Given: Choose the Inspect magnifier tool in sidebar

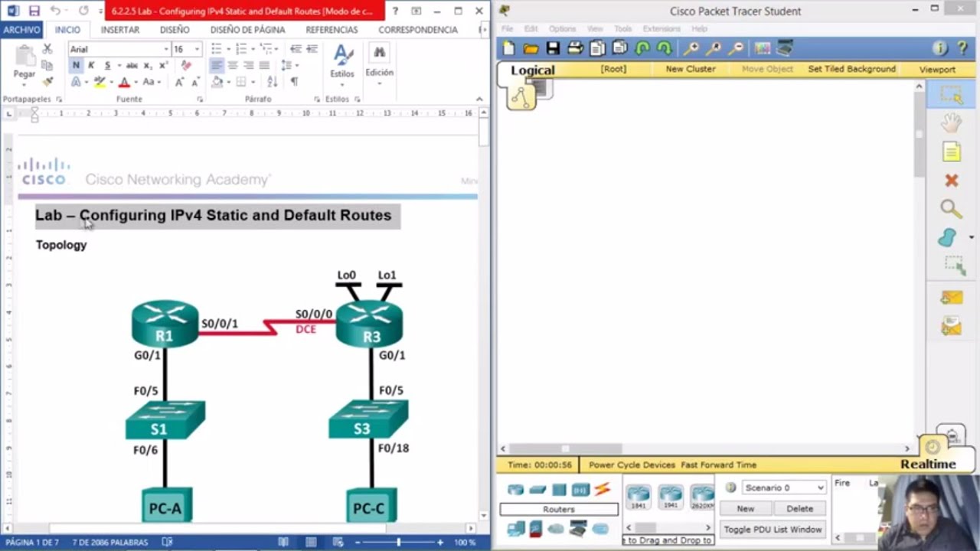Looking at the screenshot, I should coord(951,209).
